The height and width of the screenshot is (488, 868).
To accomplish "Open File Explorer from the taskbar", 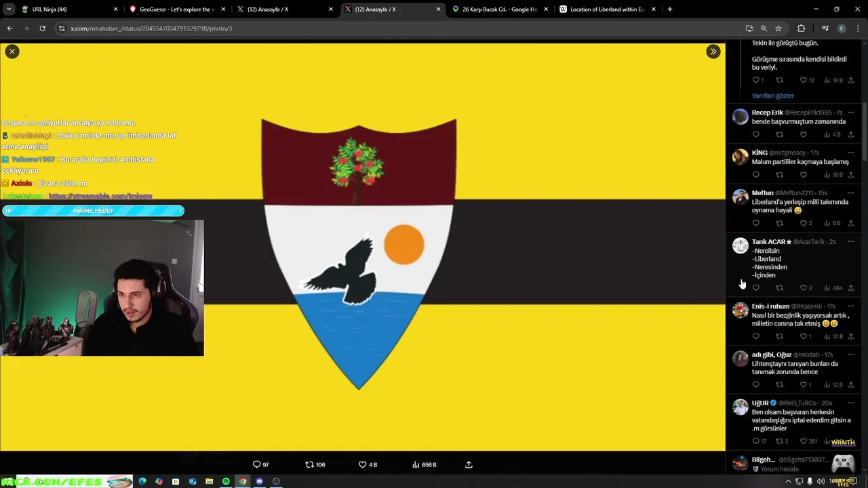I will 209,481.
